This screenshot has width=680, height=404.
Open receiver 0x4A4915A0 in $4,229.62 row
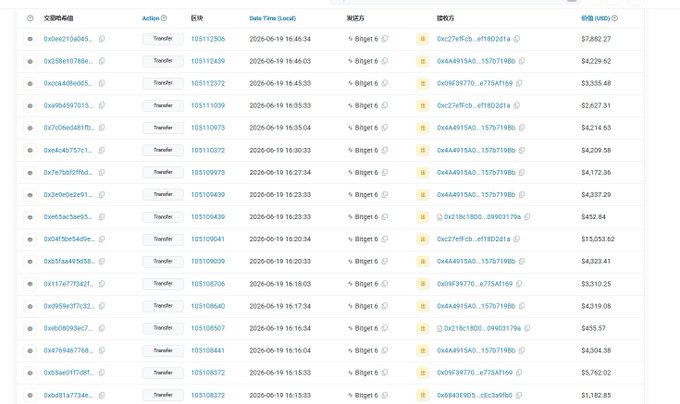click(476, 61)
